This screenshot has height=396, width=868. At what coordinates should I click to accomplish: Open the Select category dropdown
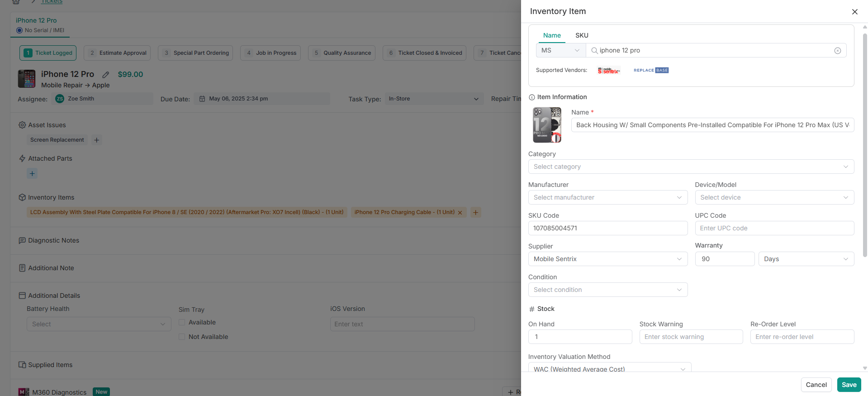coord(691,167)
